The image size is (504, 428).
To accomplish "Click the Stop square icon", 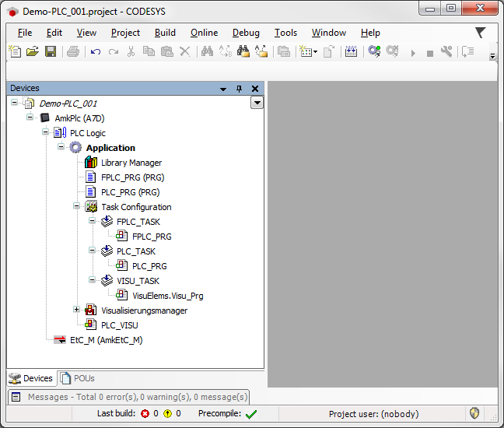I will (430, 53).
